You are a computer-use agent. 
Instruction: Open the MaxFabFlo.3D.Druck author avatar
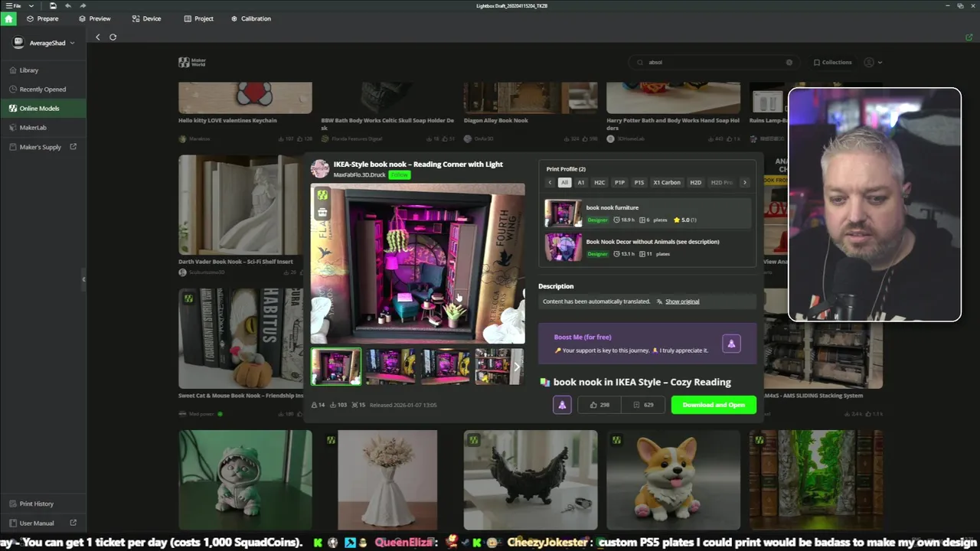point(320,169)
